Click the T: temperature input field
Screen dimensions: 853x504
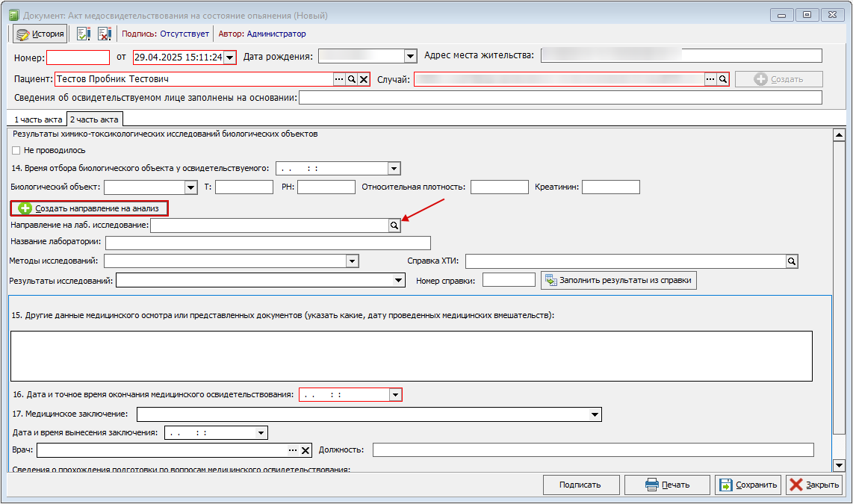pos(244,187)
